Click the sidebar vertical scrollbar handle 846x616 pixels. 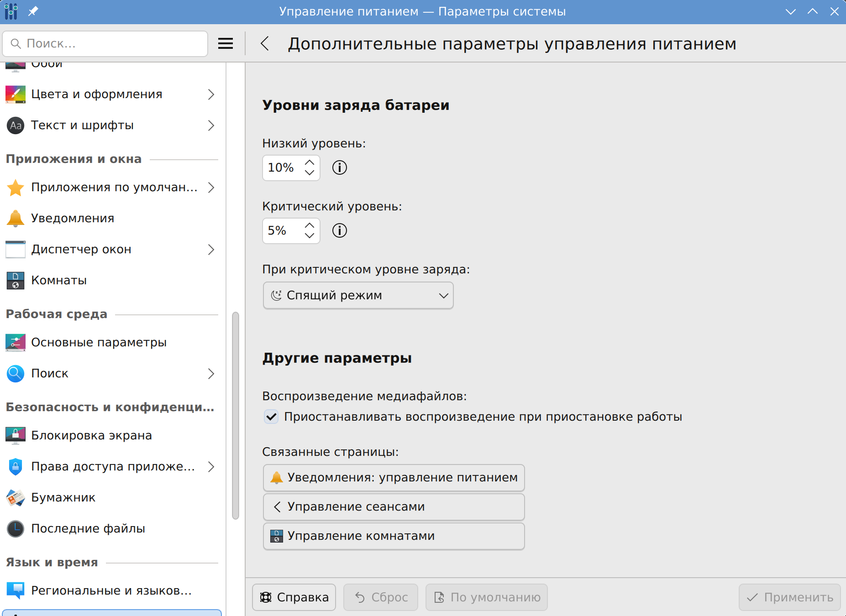pos(236,416)
